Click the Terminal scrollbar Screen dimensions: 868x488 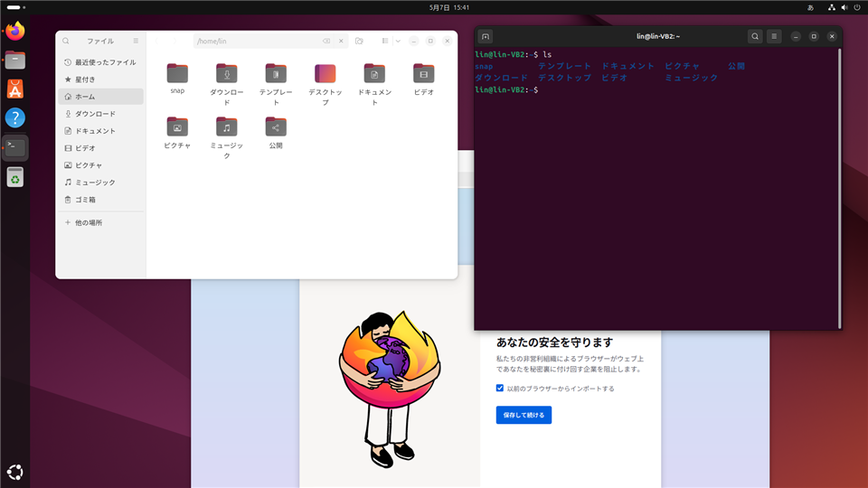tap(840, 188)
